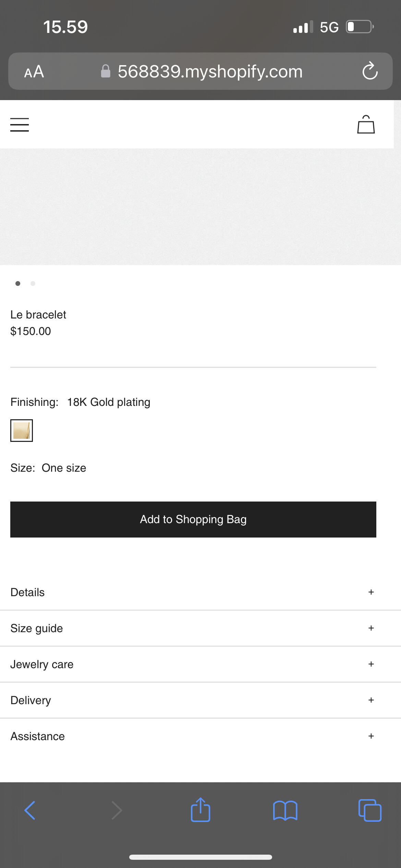Open the hamburger navigation menu
This screenshot has width=401, height=868.
tap(20, 125)
